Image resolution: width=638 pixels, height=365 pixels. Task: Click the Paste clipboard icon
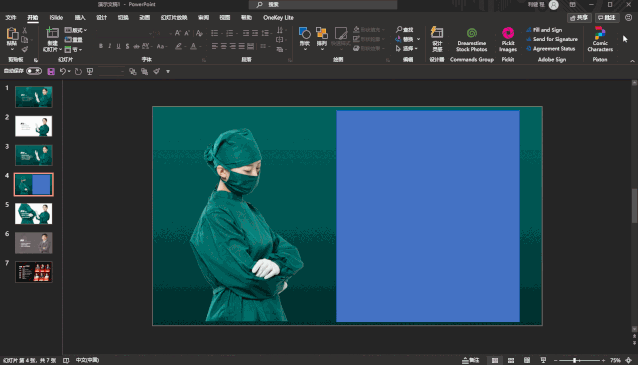click(12, 34)
